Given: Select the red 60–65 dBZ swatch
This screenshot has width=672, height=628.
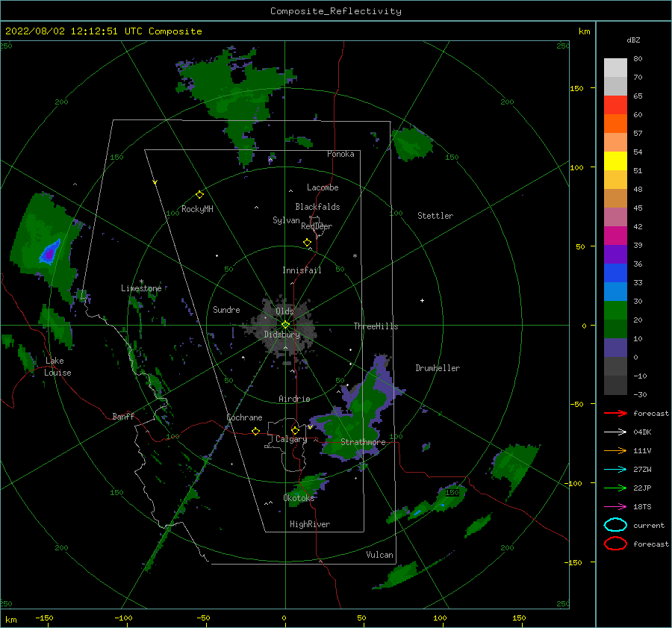Looking at the screenshot, I should (615, 105).
